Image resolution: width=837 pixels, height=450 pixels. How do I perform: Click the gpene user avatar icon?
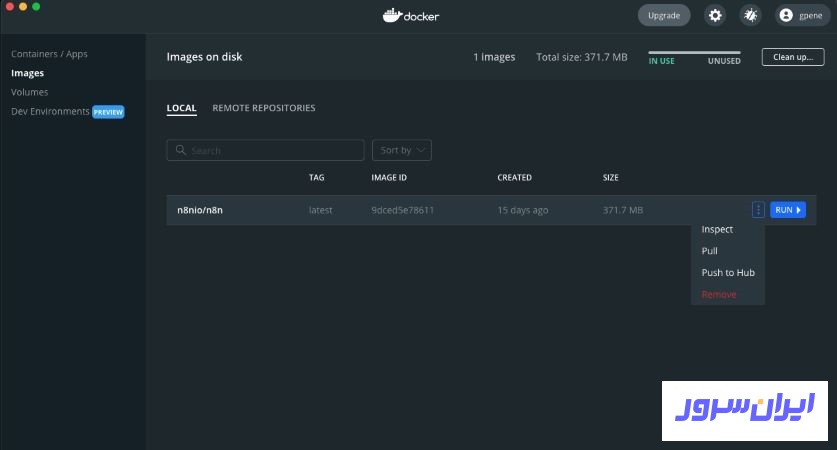[786, 15]
